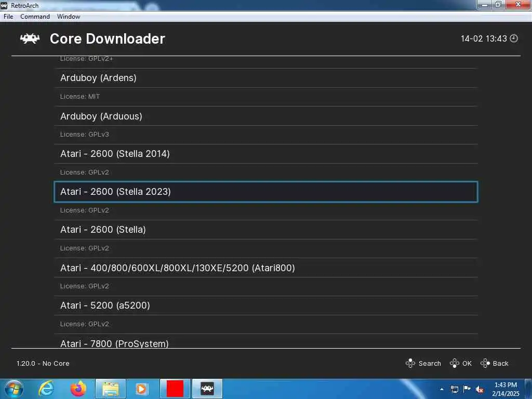532x399 pixels.
Task: Open the Command menu
Action: [x=35, y=17]
